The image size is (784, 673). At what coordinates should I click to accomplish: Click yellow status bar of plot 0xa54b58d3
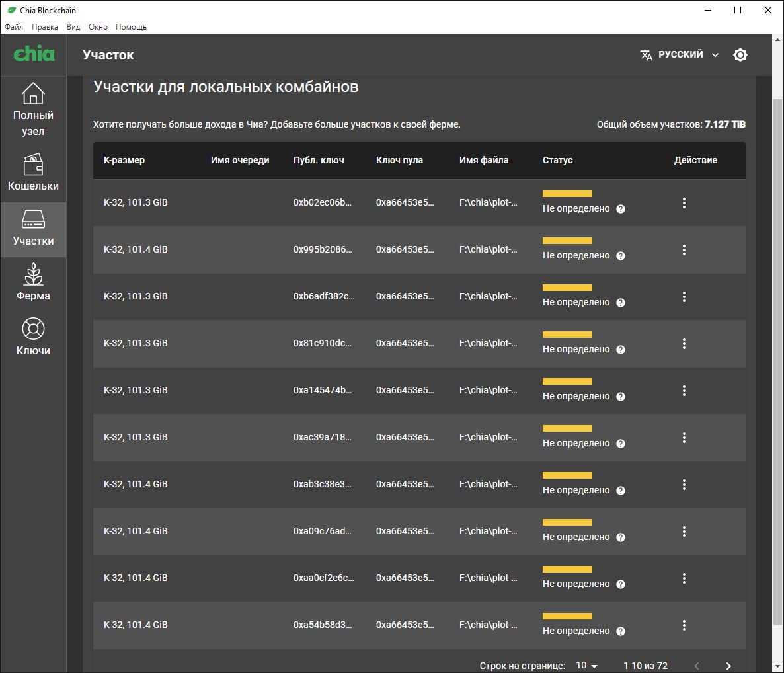[x=567, y=617]
